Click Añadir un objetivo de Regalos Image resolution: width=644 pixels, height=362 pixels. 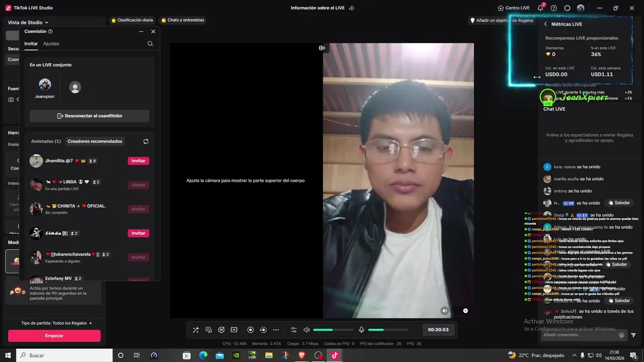click(x=502, y=21)
